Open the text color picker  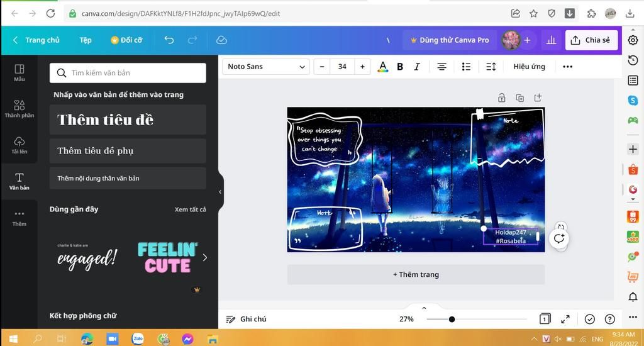coord(383,67)
